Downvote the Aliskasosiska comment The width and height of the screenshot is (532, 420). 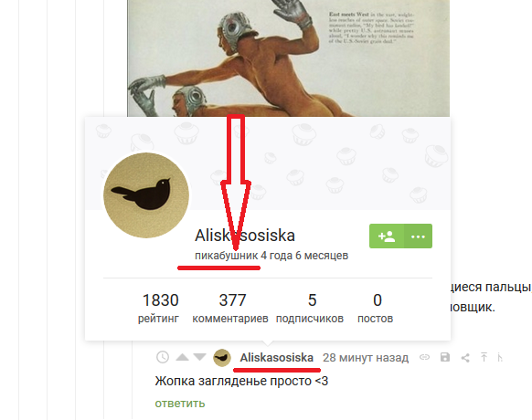[200, 357]
